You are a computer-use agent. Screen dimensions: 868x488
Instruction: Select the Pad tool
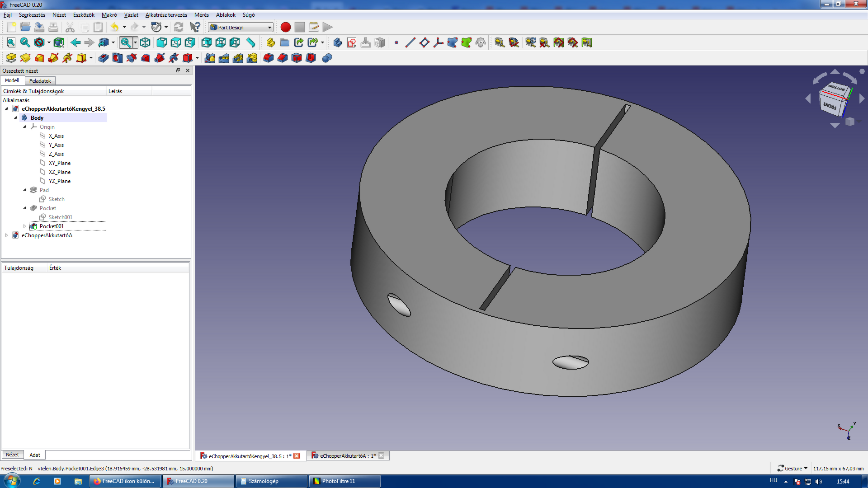pyautogui.click(x=11, y=58)
